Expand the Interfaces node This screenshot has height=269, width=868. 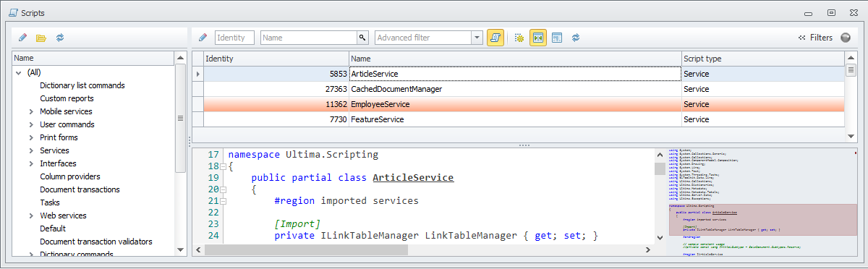click(31, 163)
